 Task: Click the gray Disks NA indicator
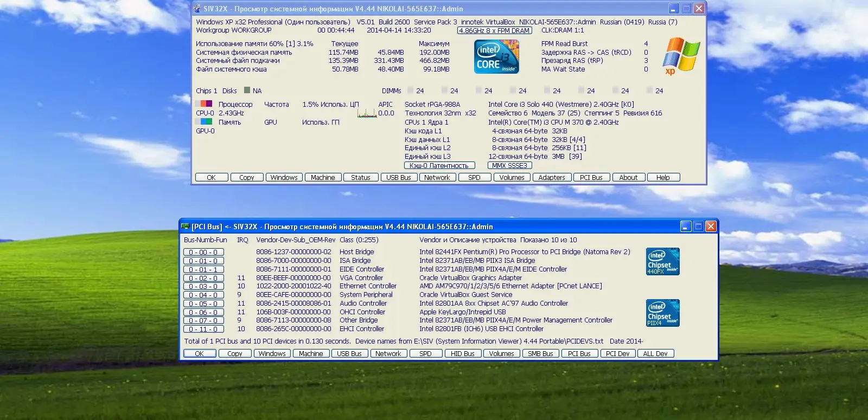click(247, 91)
